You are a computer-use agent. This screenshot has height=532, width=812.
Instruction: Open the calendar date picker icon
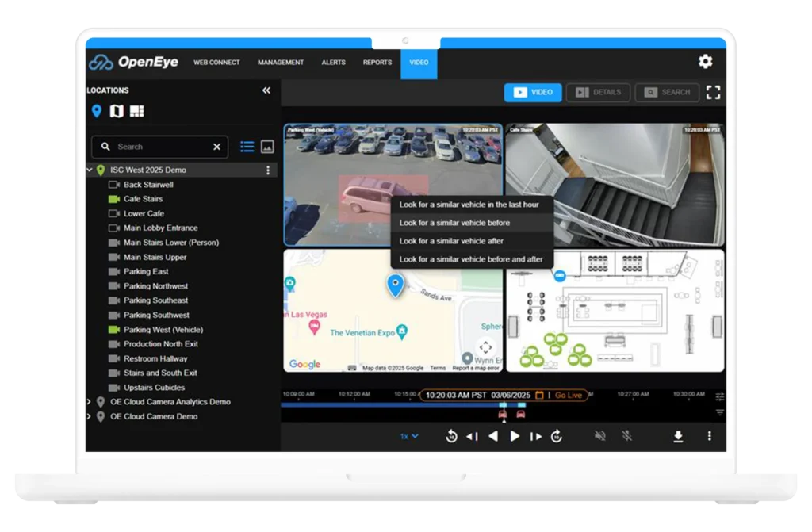539,396
